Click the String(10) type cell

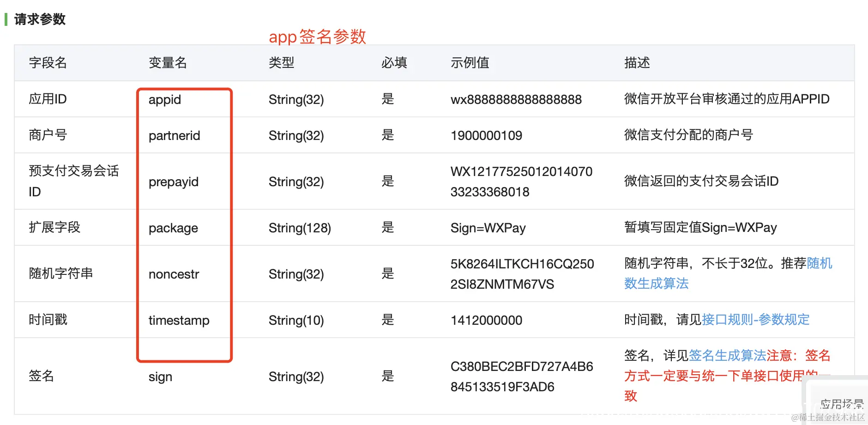pyautogui.click(x=296, y=320)
